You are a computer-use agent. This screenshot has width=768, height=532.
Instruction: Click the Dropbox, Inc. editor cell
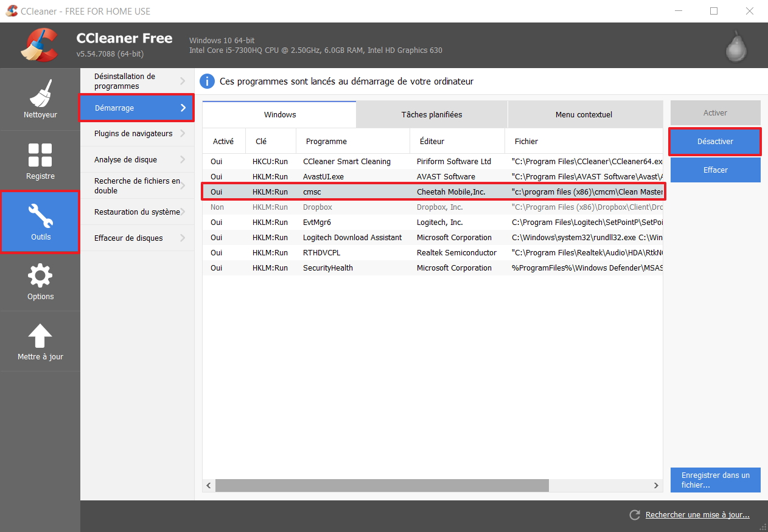coord(440,207)
